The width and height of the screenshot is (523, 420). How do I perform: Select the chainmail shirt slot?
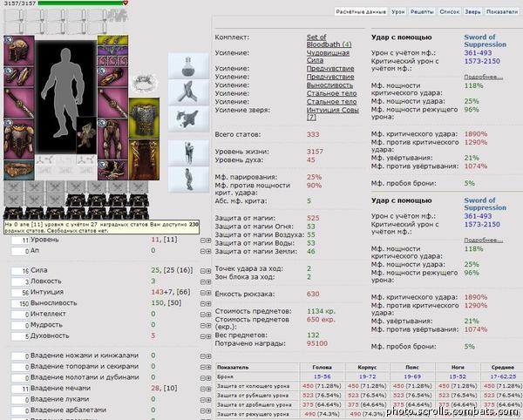pyautogui.click(x=144, y=118)
